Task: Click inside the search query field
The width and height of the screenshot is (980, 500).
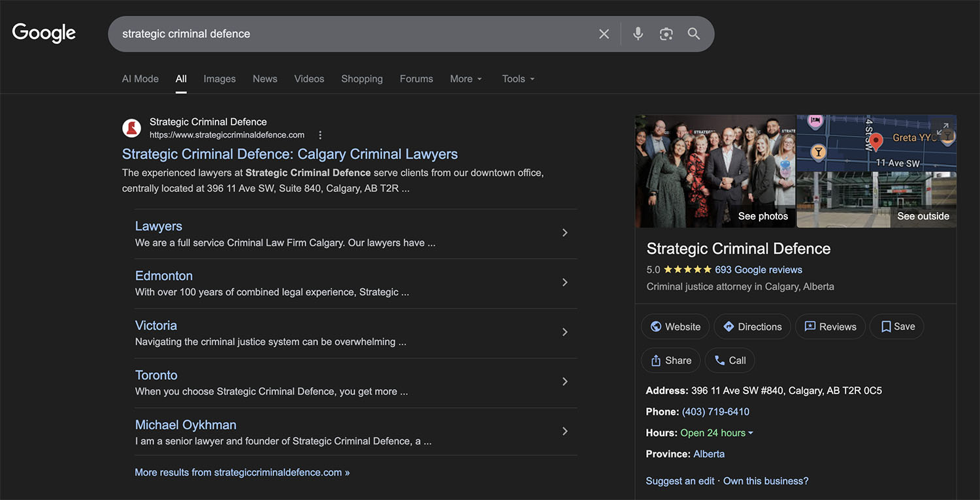Action: pos(353,34)
